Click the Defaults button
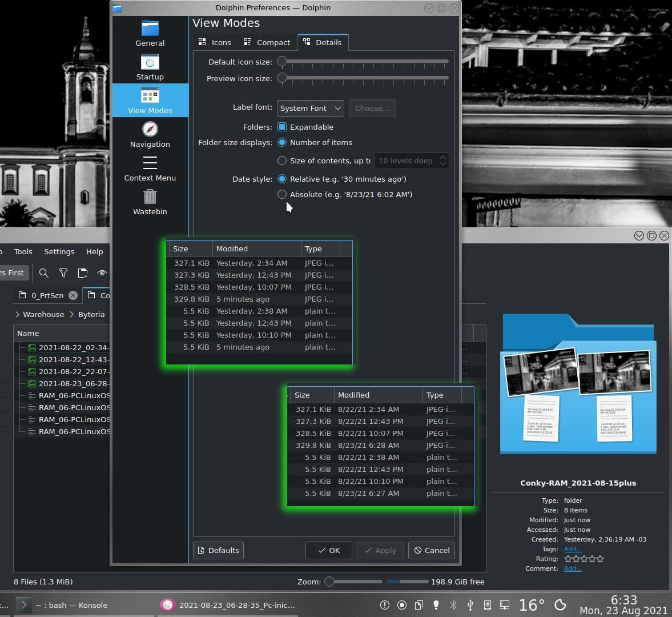 click(x=218, y=550)
